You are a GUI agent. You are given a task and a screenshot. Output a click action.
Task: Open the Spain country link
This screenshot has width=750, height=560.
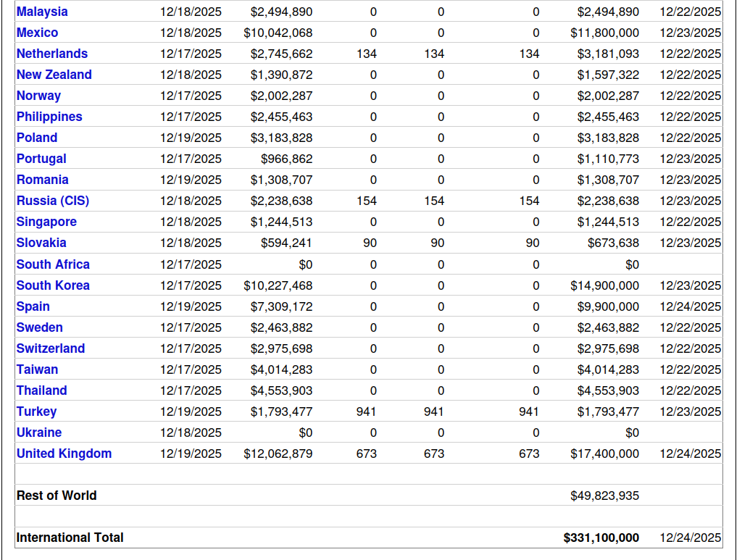[33, 306]
